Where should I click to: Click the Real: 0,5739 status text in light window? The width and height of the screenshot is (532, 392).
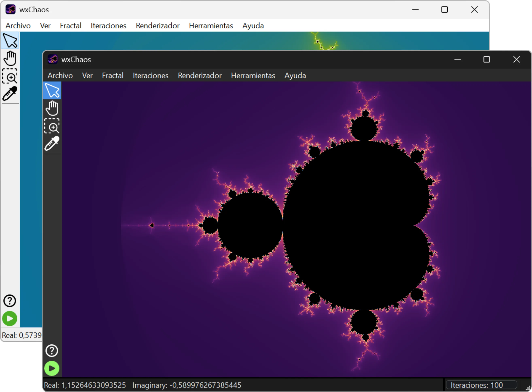(x=22, y=335)
